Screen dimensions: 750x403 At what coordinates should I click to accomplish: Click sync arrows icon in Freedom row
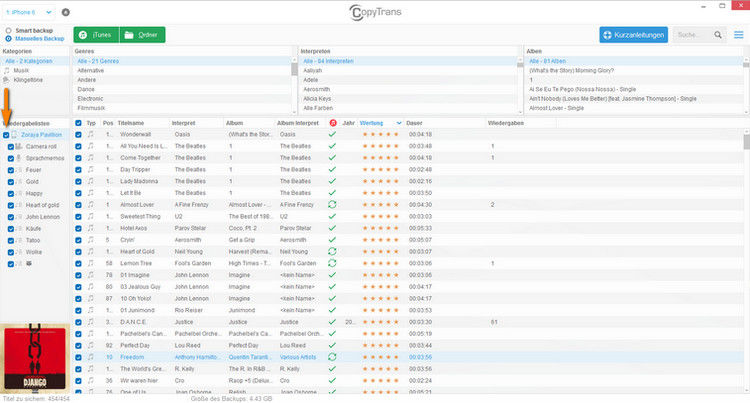click(332, 357)
